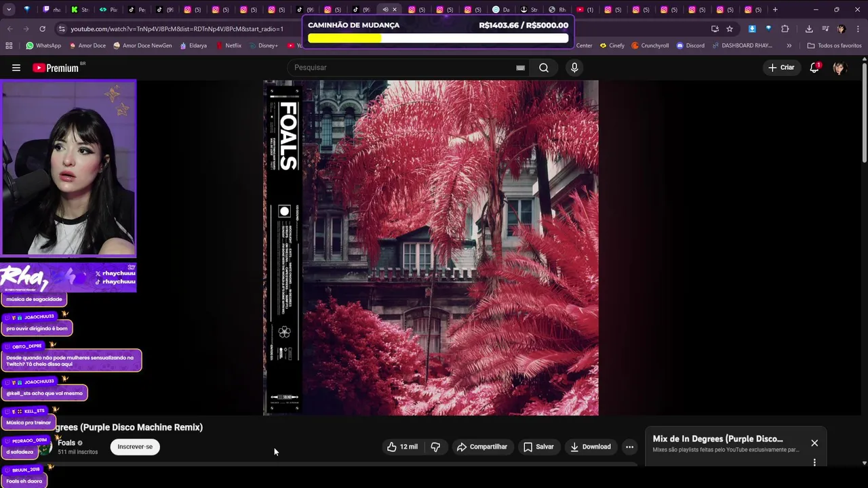Open the browser downloads tray

pyautogui.click(x=809, y=29)
